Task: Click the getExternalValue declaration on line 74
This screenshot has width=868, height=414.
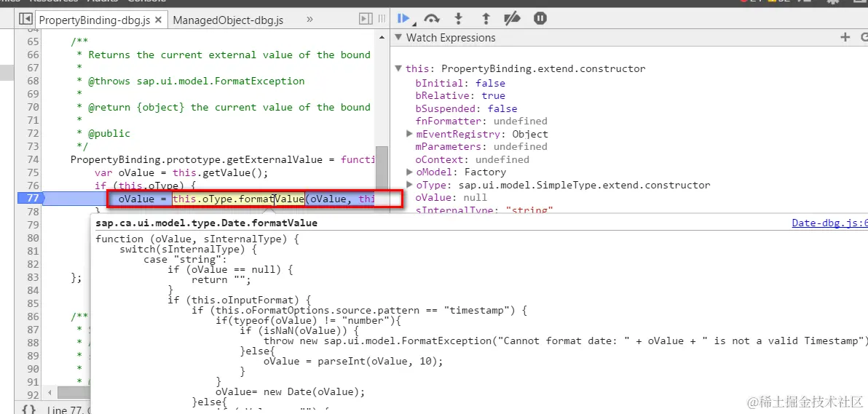Action: tap(223, 159)
